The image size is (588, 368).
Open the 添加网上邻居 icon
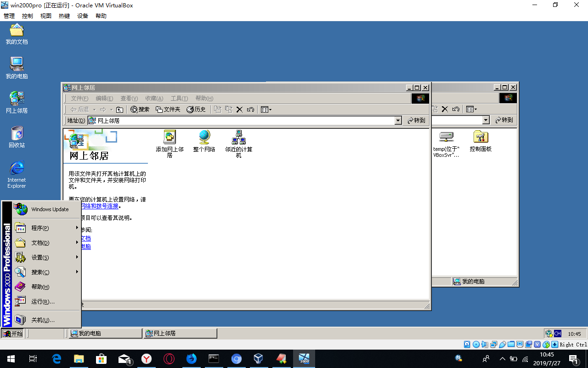pyautogui.click(x=170, y=144)
